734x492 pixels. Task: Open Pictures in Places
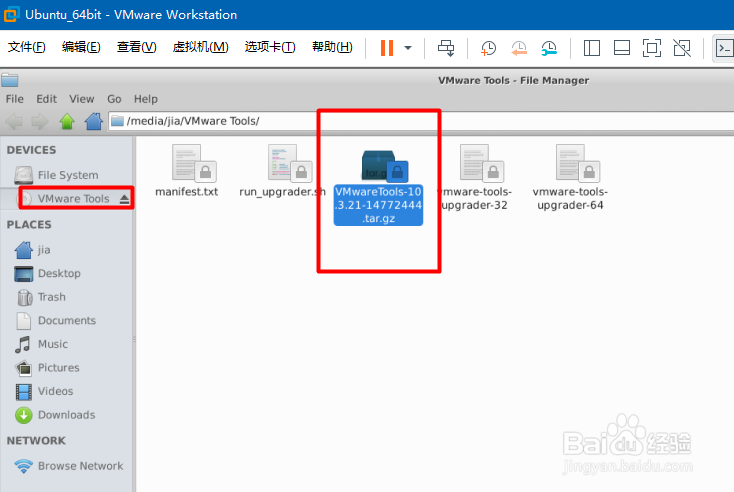tap(67, 368)
